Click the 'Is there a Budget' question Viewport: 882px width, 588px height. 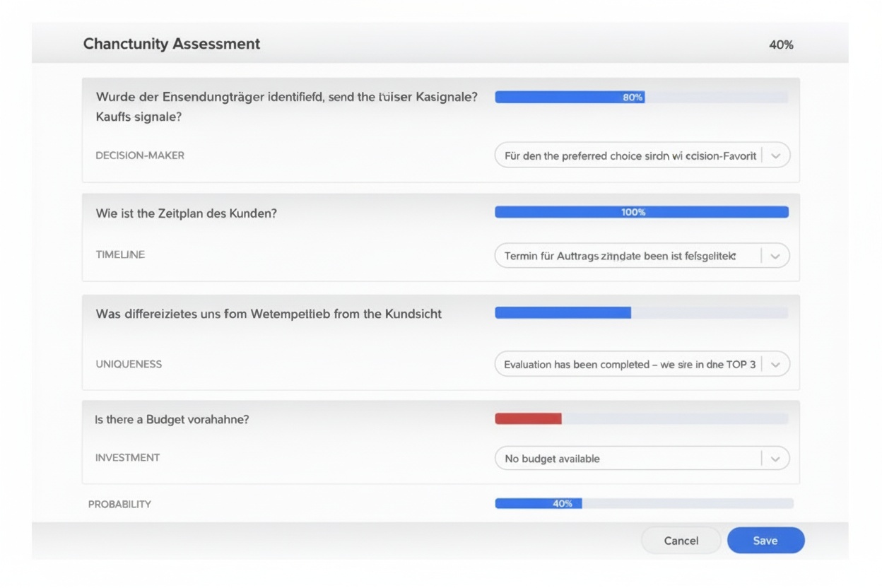(172, 419)
